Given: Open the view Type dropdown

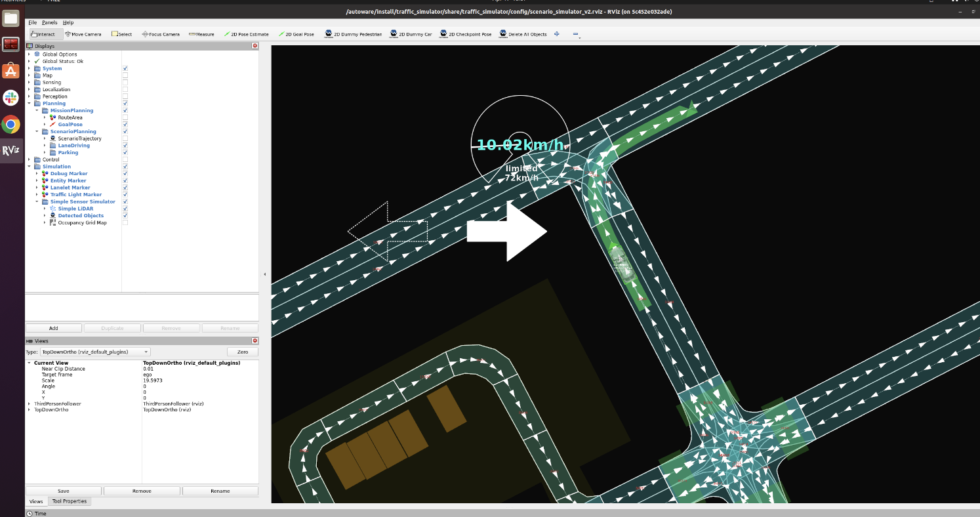Looking at the screenshot, I should [x=95, y=352].
